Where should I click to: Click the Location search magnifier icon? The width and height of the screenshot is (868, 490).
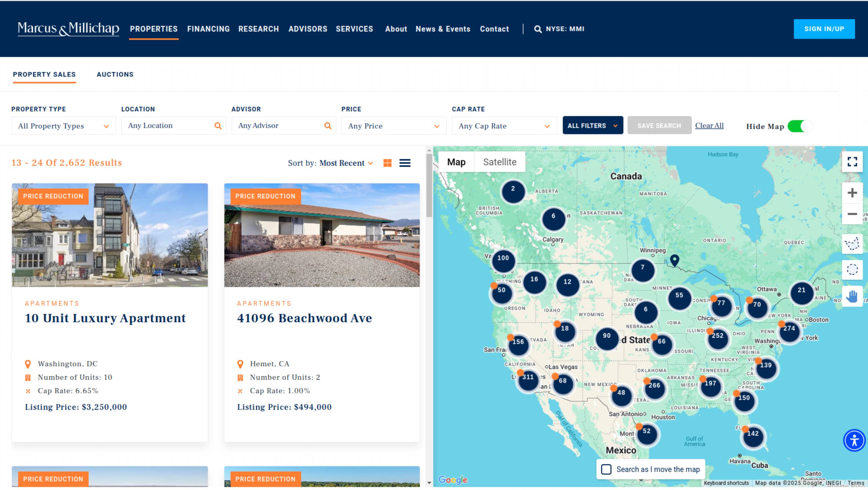click(218, 126)
